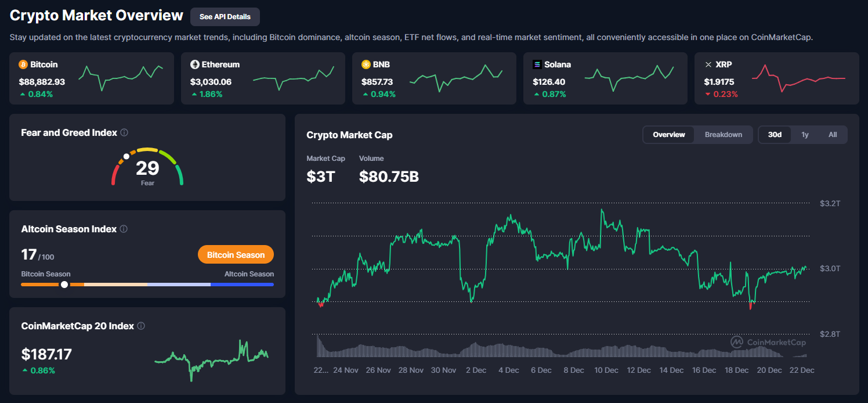Click the XRP red sparkline chart

(x=798, y=78)
